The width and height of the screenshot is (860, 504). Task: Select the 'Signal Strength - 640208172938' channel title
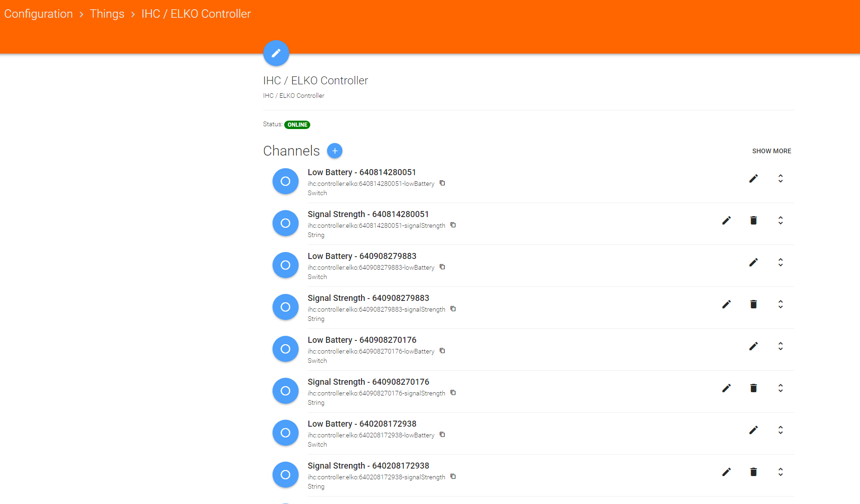[x=369, y=466]
